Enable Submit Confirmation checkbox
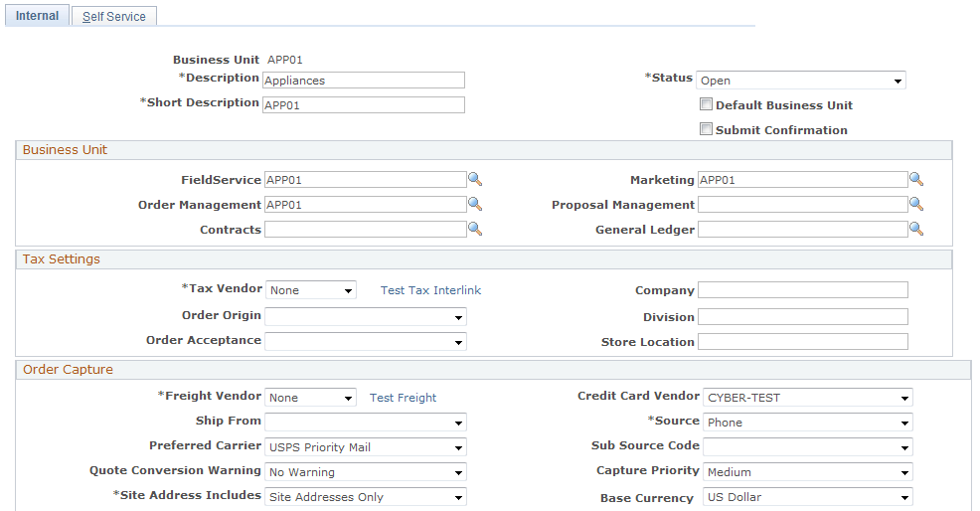Screen dimensions: 980x511 click(x=707, y=129)
